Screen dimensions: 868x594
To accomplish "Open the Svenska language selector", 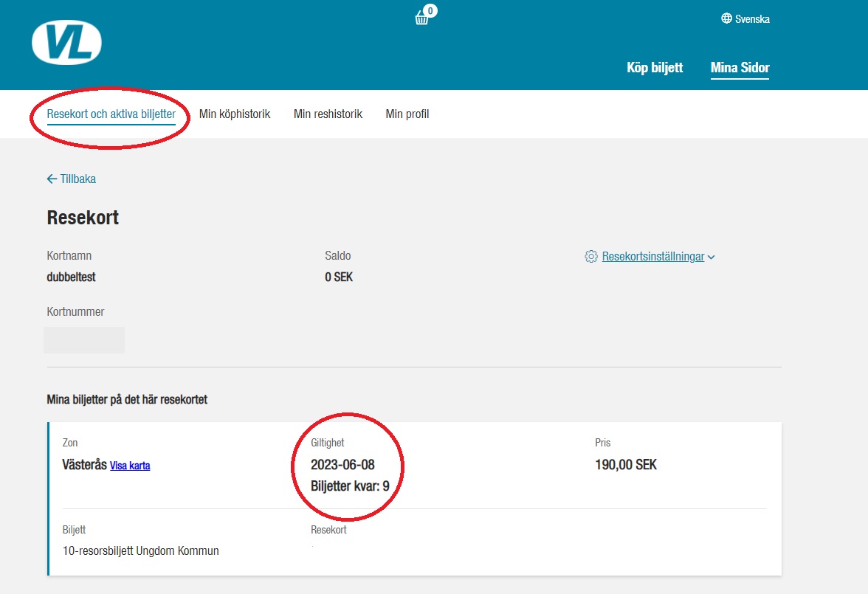I will coord(752,19).
